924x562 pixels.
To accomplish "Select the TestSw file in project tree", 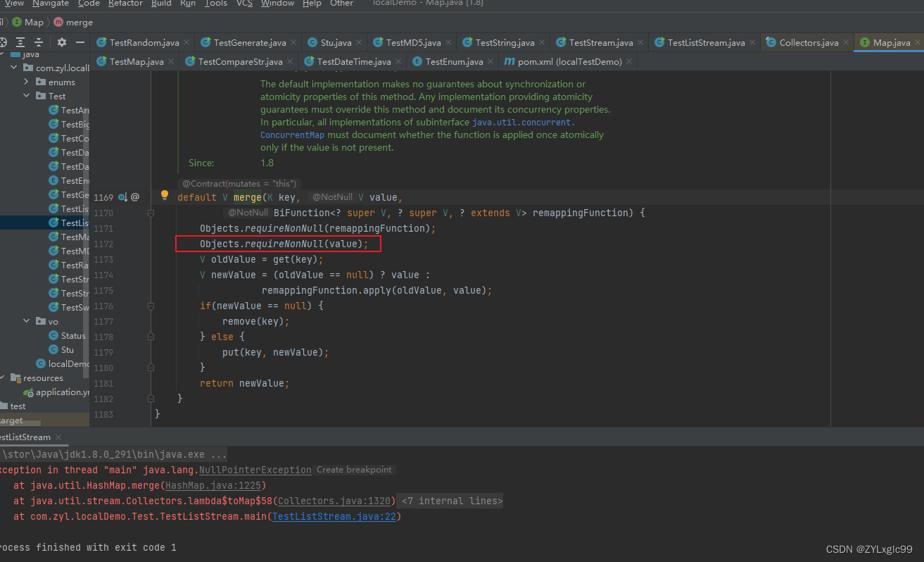I will [x=75, y=308].
